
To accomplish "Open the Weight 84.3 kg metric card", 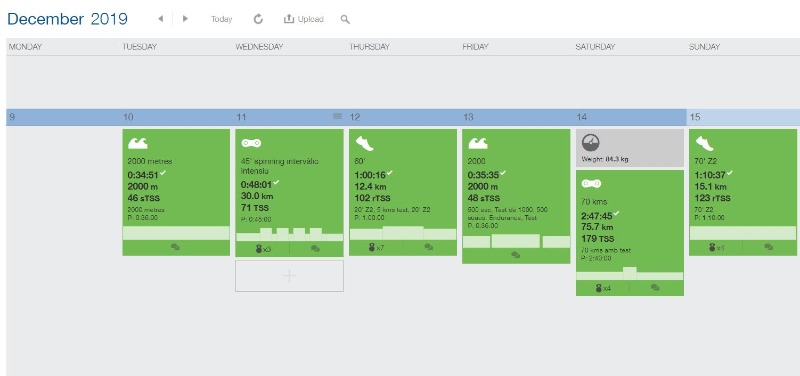I will (630, 148).
